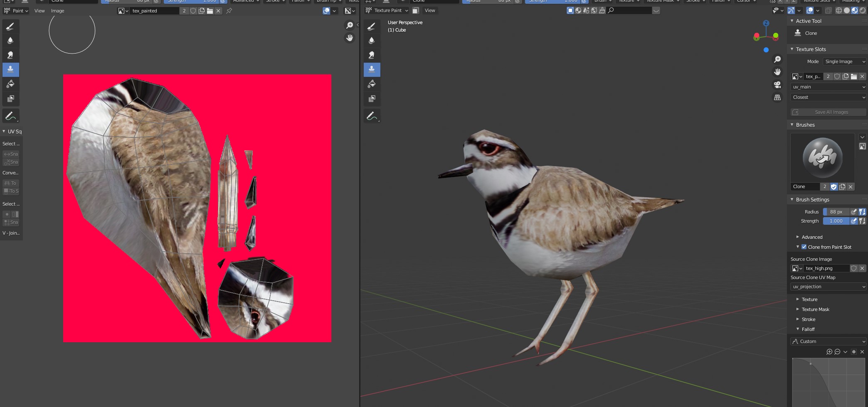Select the Fill tool in the image editor
Viewport: 868px width, 407px height.
(x=10, y=84)
